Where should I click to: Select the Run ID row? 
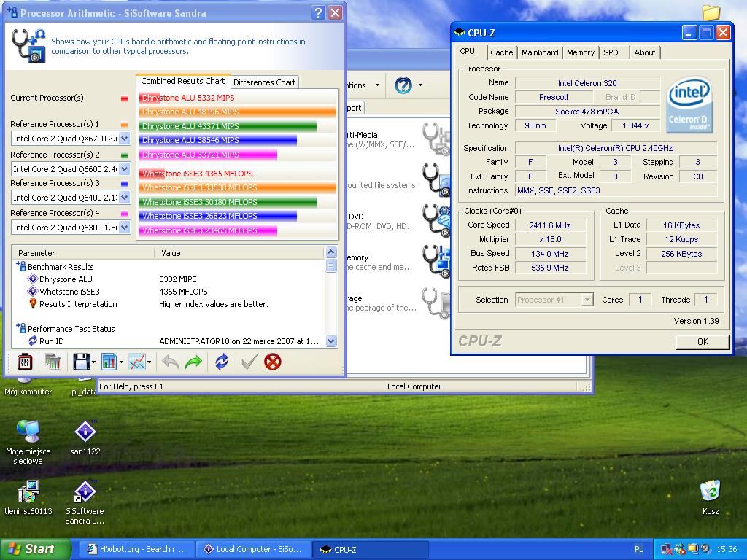169,341
